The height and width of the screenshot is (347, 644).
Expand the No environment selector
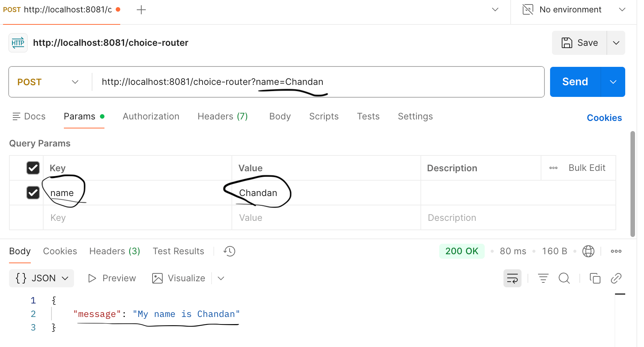coord(622,9)
